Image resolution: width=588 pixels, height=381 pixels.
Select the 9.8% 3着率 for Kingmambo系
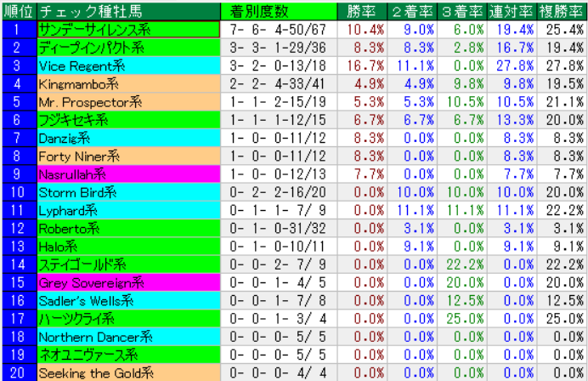point(469,83)
